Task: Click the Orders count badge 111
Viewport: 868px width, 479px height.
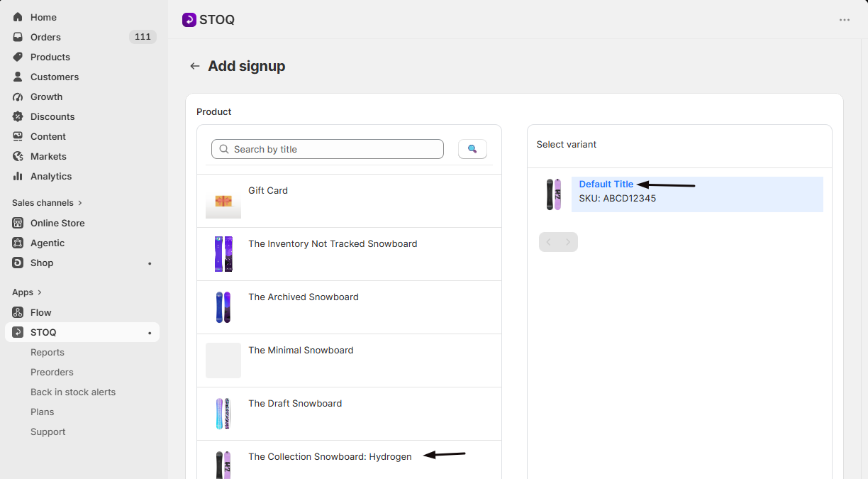Action: pos(143,37)
